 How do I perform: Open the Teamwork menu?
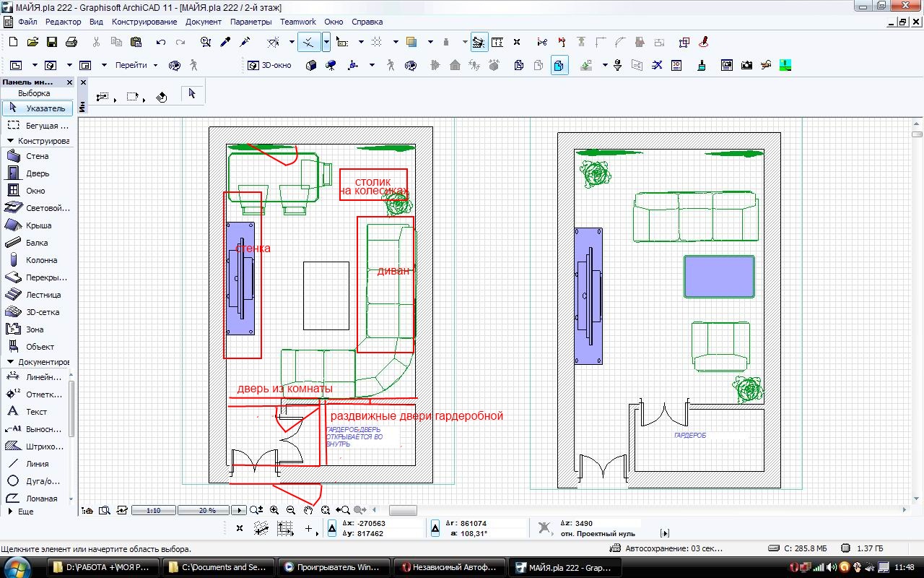pyautogui.click(x=298, y=22)
